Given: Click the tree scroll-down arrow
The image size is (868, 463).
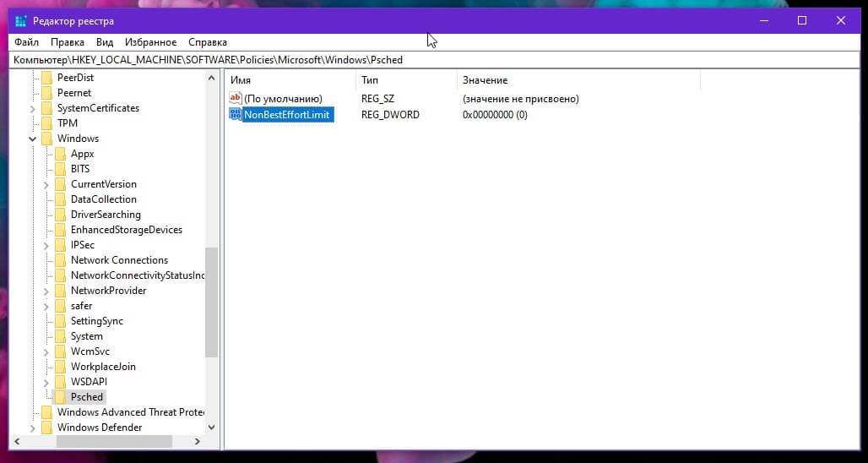Looking at the screenshot, I should coord(211,427).
